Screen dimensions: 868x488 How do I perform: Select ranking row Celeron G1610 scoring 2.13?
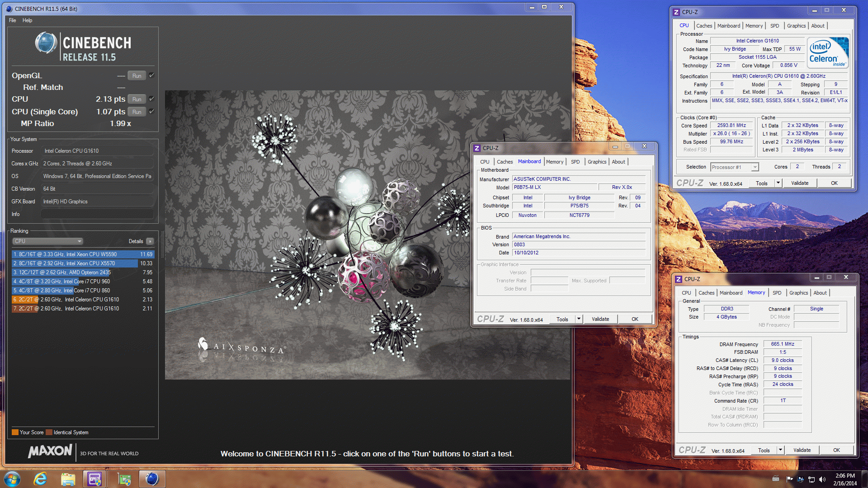83,300
